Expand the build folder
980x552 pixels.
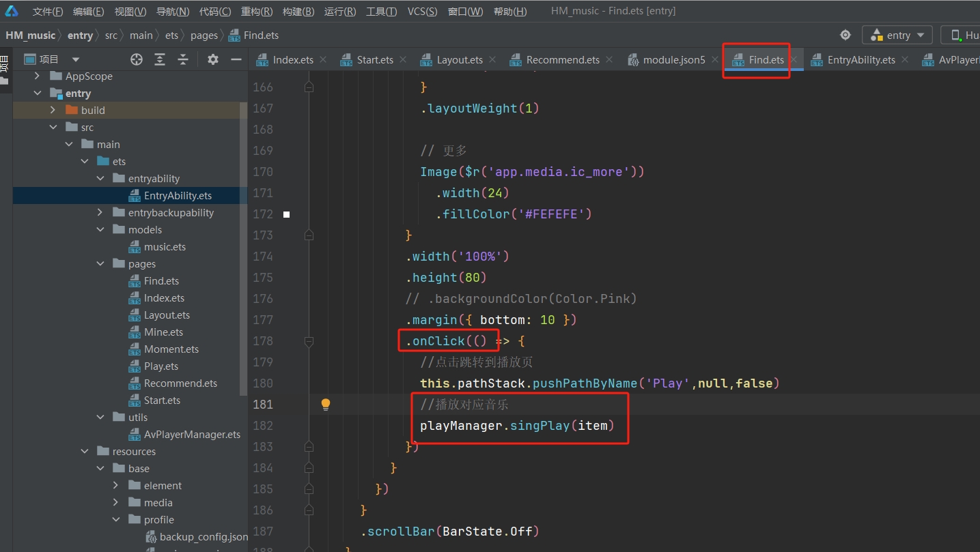(x=53, y=110)
